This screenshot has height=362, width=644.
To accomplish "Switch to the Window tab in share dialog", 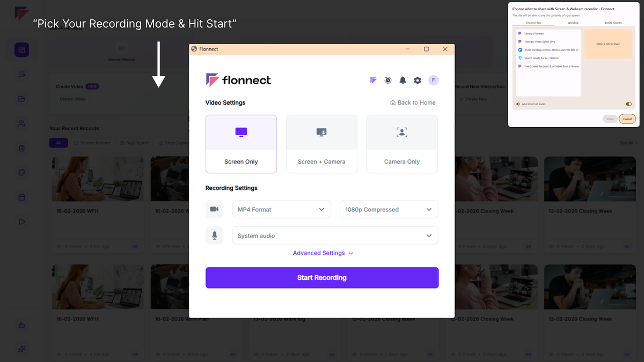I will coord(573,23).
